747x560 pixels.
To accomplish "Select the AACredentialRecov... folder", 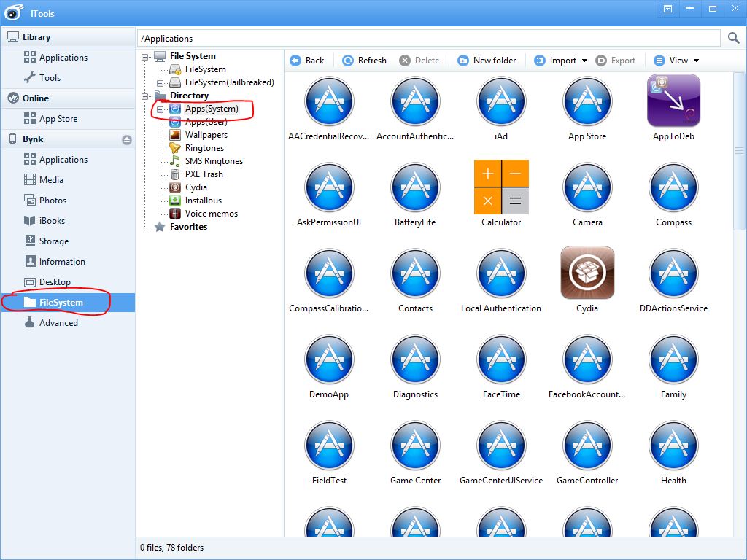I will click(x=329, y=101).
